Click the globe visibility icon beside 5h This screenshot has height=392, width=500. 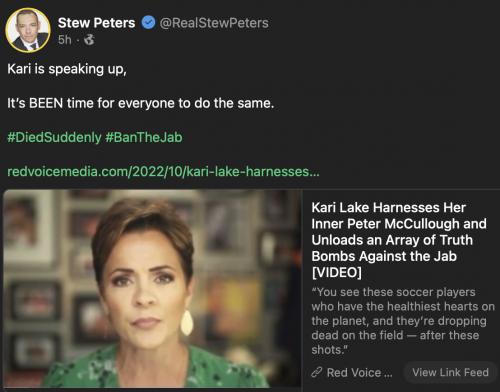click(x=89, y=40)
